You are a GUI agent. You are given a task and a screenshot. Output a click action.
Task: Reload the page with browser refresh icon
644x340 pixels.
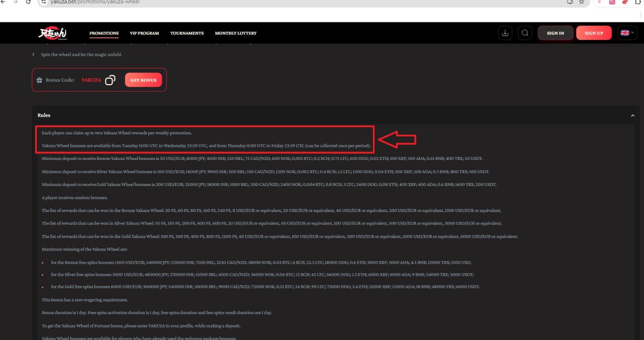(28, 2)
